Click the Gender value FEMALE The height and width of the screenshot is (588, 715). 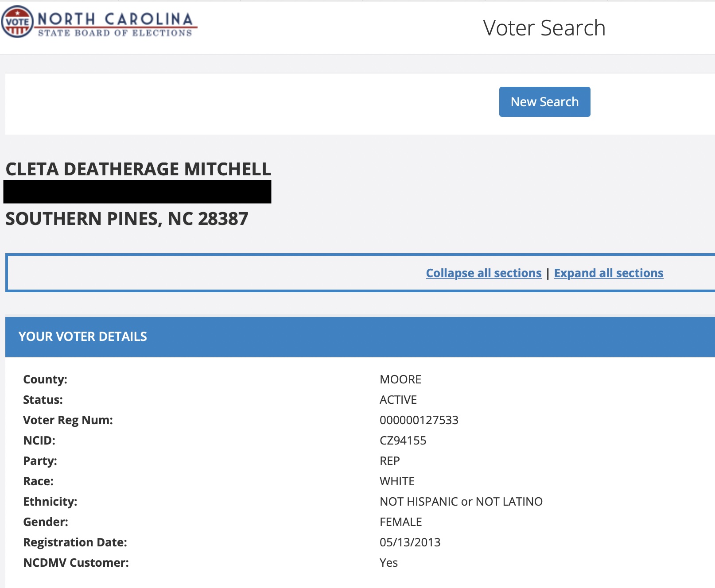[x=401, y=522]
